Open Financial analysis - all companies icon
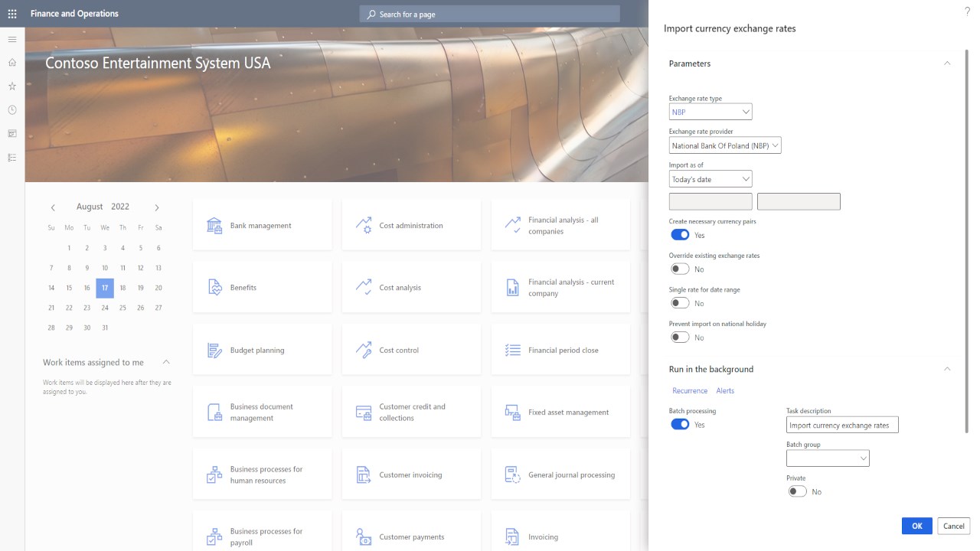Image resolution: width=980 pixels, height=551 pixels. click(512, 225)
